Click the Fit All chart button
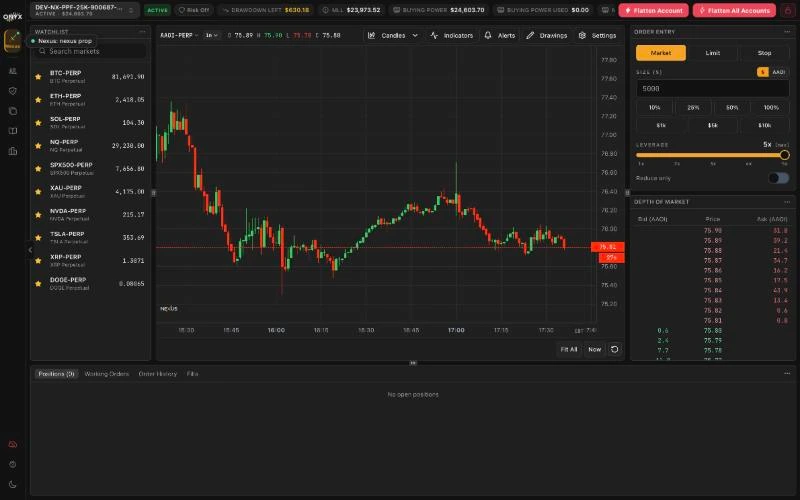The width and height of the screenshot is (800, 500). click(x=569, y=349)
